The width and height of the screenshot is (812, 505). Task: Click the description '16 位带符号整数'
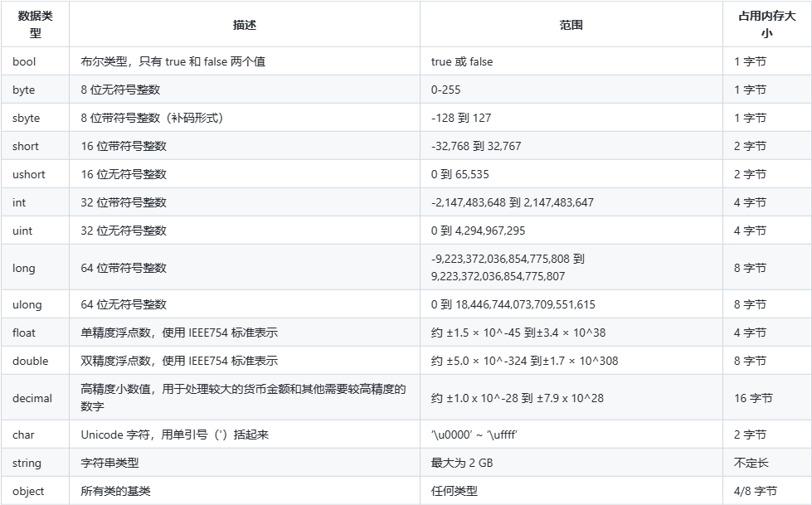point(124,146)
